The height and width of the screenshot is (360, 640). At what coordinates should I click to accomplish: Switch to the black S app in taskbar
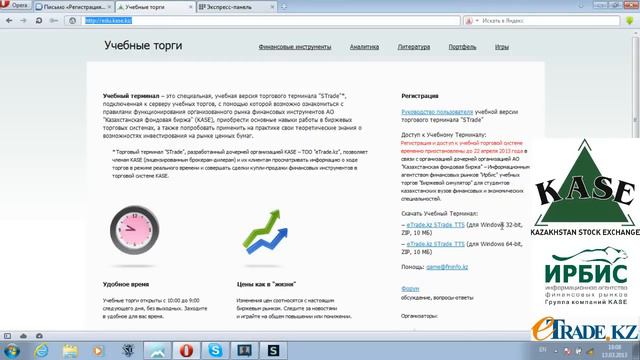273,351
